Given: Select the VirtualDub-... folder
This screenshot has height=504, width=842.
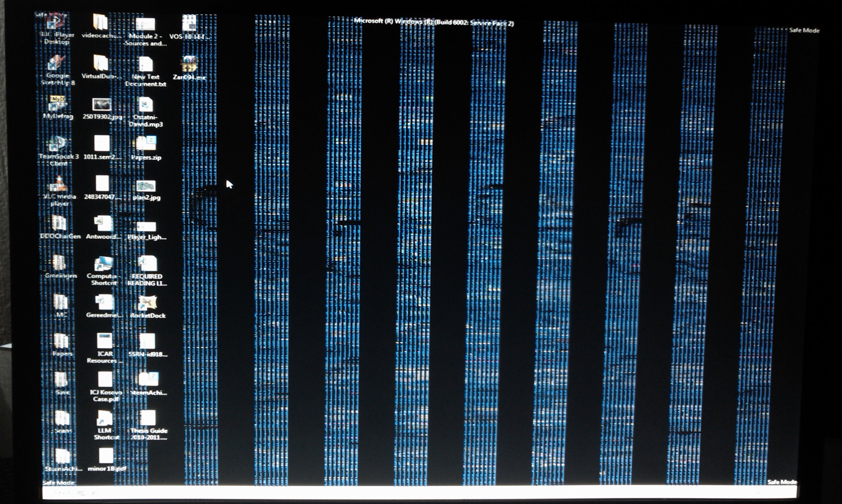Looking at the screenshot, I should pyautogui.click(x=101, y=63).
